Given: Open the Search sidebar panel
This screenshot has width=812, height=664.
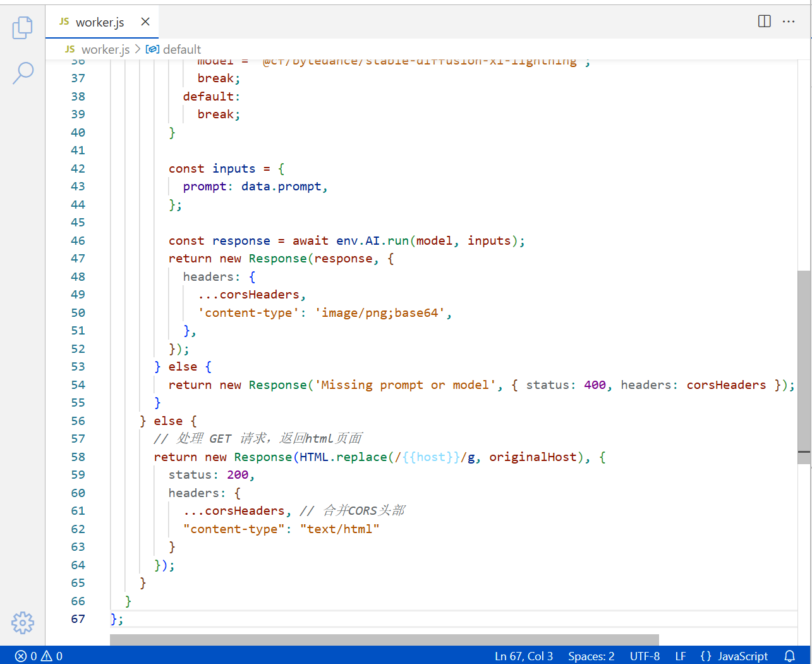Looking at the screenshot, I should (x=23, y=73).
